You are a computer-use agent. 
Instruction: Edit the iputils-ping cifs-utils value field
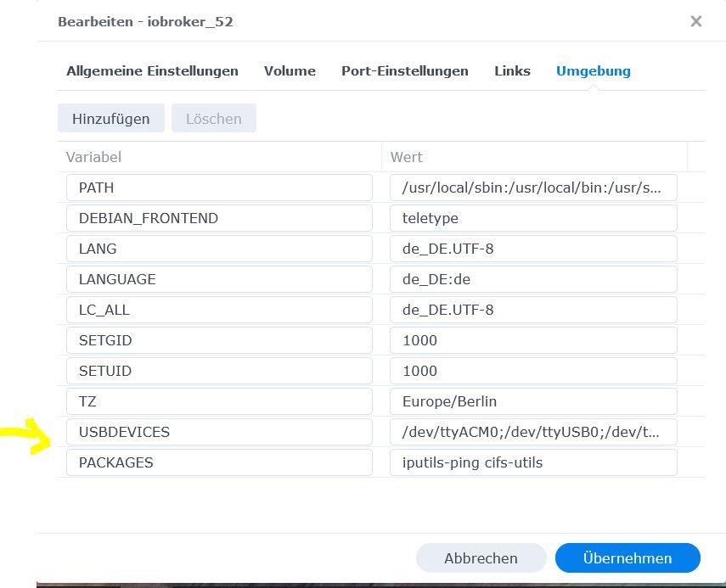click(x=533, y=462)
